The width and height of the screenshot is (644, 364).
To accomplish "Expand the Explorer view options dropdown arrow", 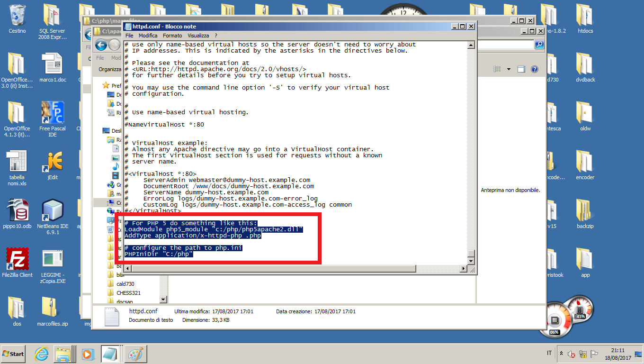I will pos(509,69).
